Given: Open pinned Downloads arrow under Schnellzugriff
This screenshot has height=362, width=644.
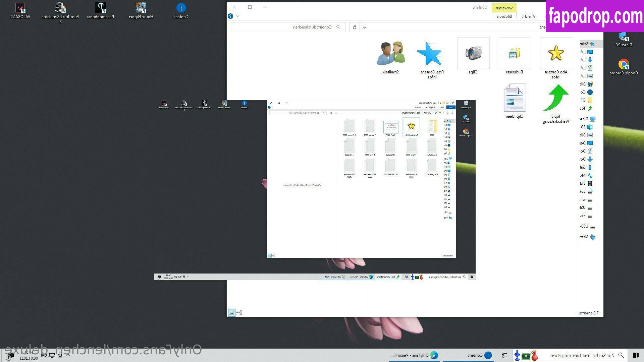Looking at the screenshot, I should [590, 60].
